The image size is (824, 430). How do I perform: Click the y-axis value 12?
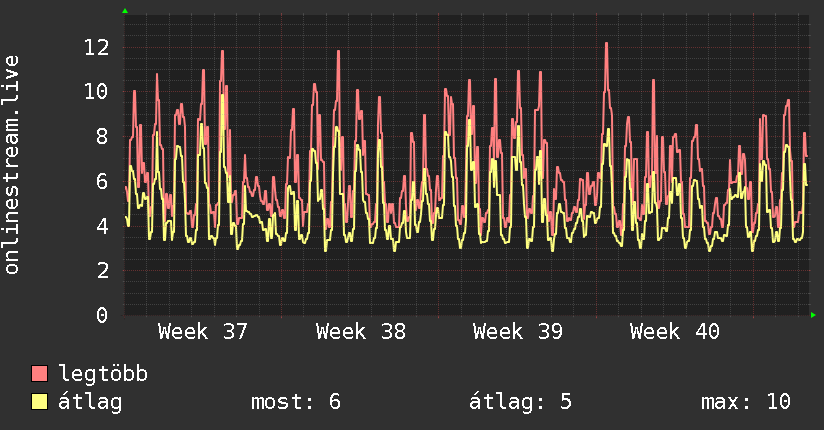[x=97, y=48]
